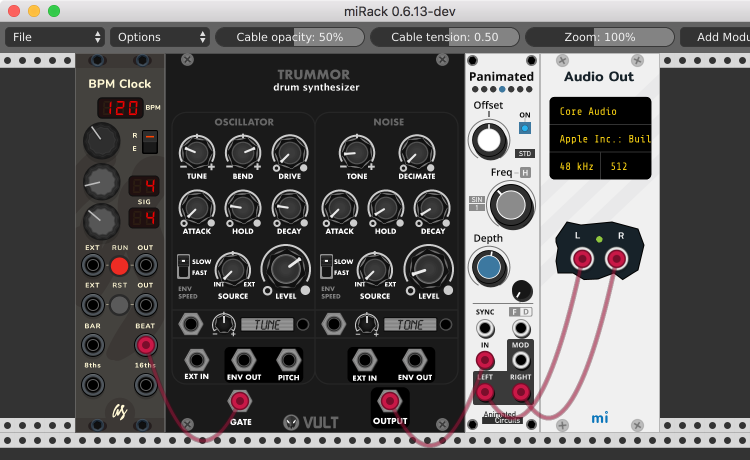
Task: Click the Panimated LEFT output jack
Action: 485,393
